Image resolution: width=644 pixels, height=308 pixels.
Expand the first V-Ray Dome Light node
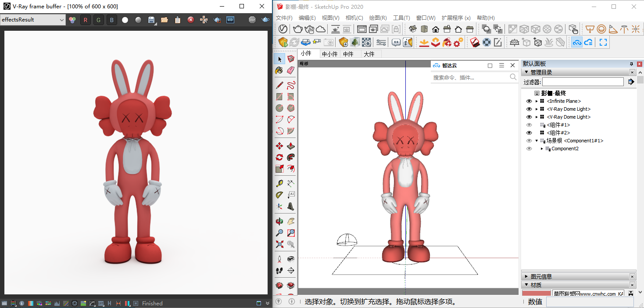tap(537, 109)
